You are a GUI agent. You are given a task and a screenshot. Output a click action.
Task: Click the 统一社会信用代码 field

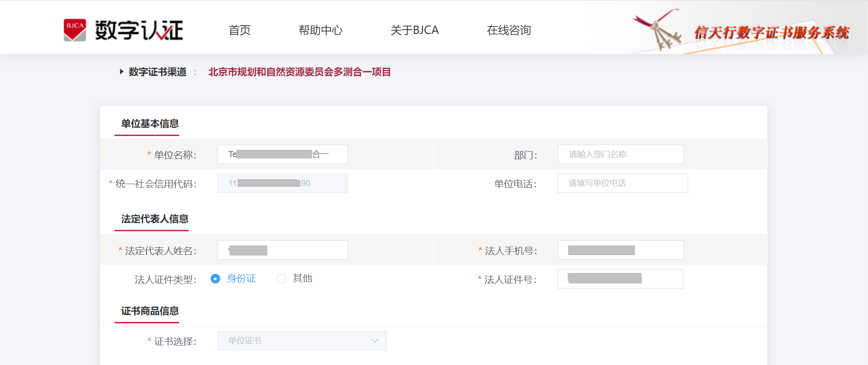282,183
